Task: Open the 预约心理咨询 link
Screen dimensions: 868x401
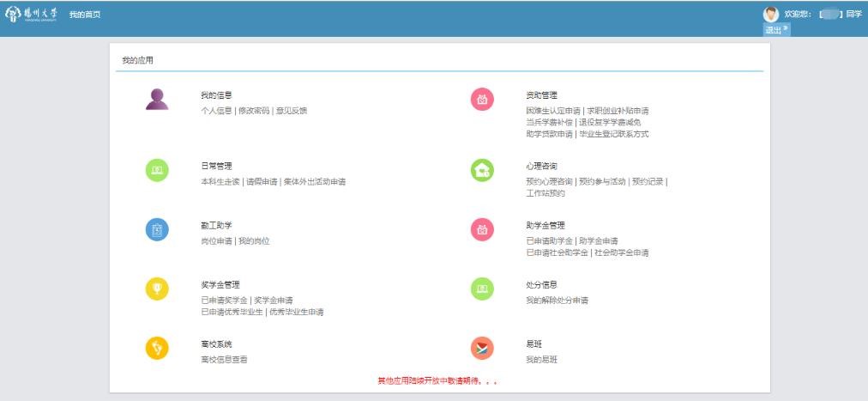Action: pyautogui.click(x=549, y=182)
